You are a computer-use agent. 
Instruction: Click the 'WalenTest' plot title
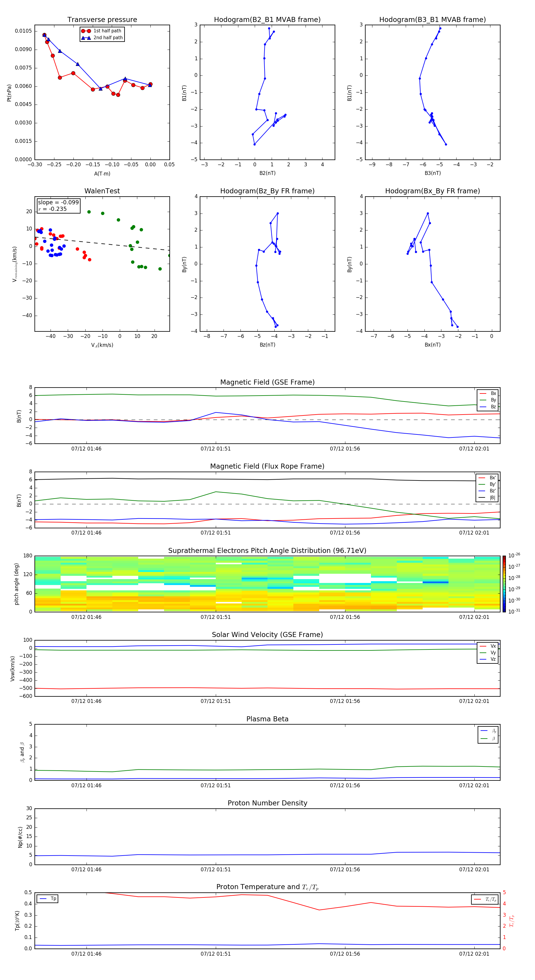pyautogui.click(x=102, y=191)
